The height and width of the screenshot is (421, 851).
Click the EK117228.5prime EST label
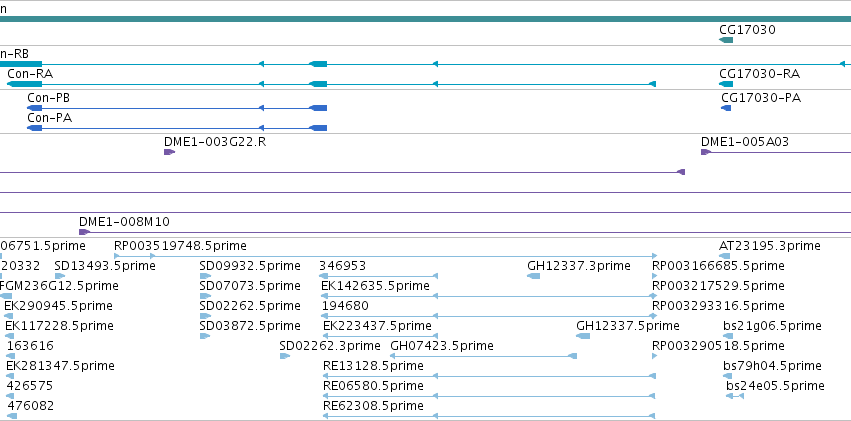(59, 326)
